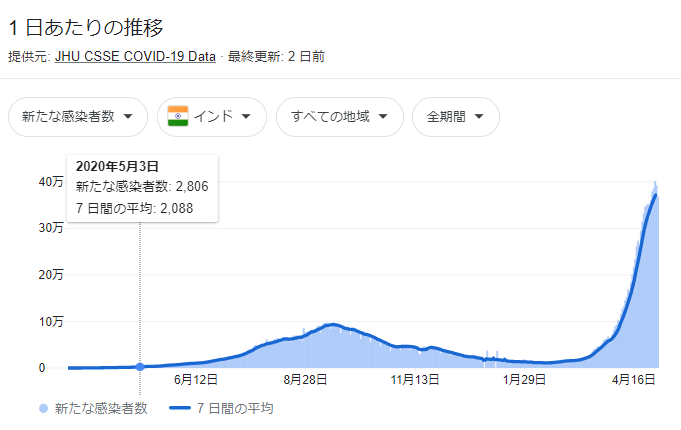Click the 7日間の平均 legend label text

[235, 408]
